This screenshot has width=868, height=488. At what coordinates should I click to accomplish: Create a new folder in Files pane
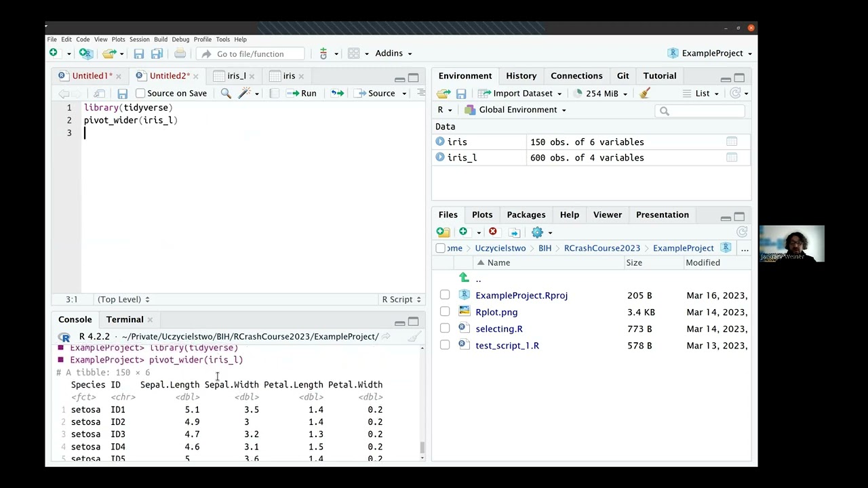click(443, 232)
